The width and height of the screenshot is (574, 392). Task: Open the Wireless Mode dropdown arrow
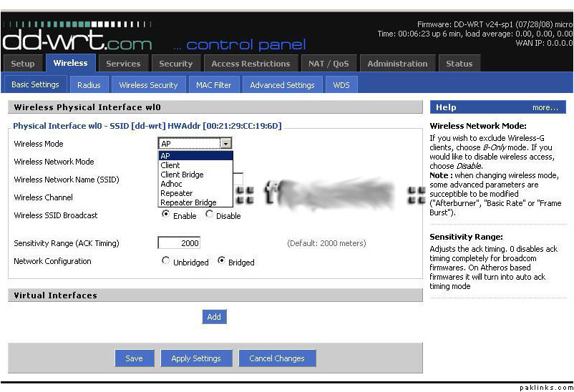coord(226,144)
